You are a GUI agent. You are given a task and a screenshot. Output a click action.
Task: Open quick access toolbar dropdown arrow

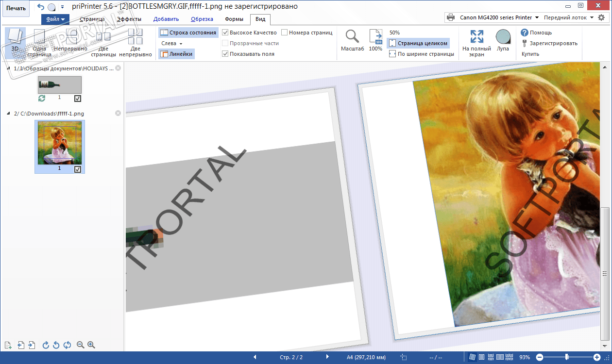[62, 7]
